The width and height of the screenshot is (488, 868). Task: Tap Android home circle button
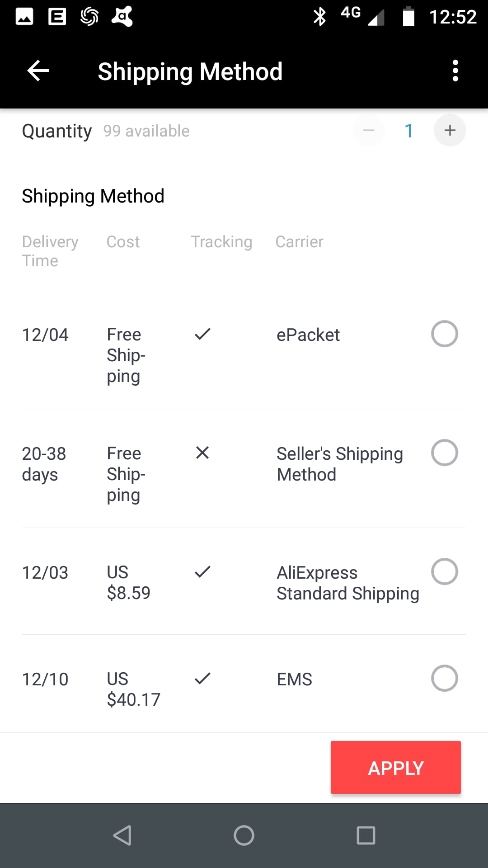(x=244, y=835)
